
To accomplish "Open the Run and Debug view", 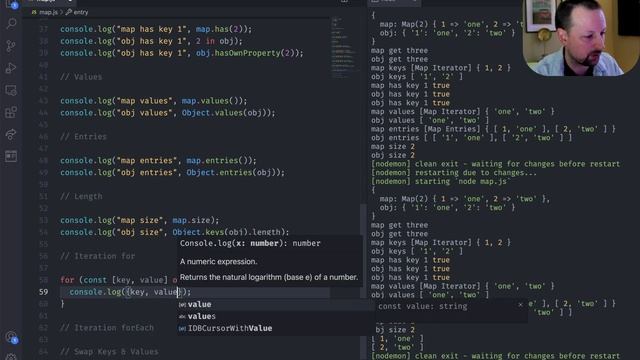I will coord(11,68).
